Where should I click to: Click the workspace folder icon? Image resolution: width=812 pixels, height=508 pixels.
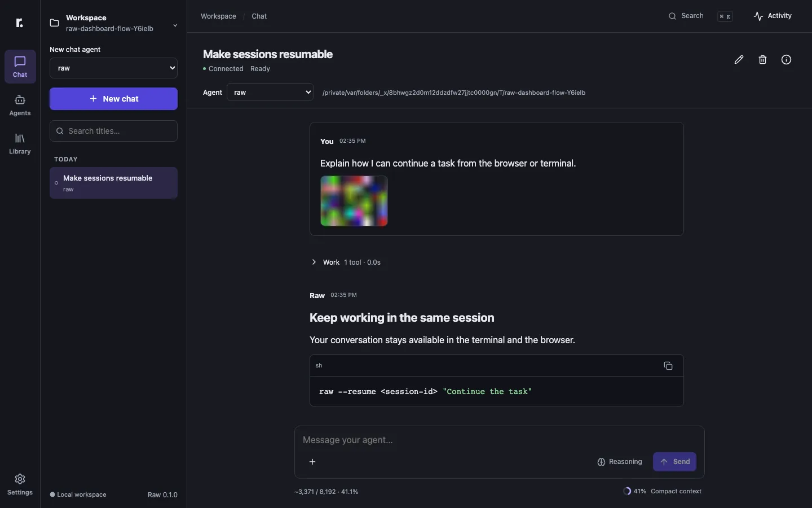tap(55, 23)
